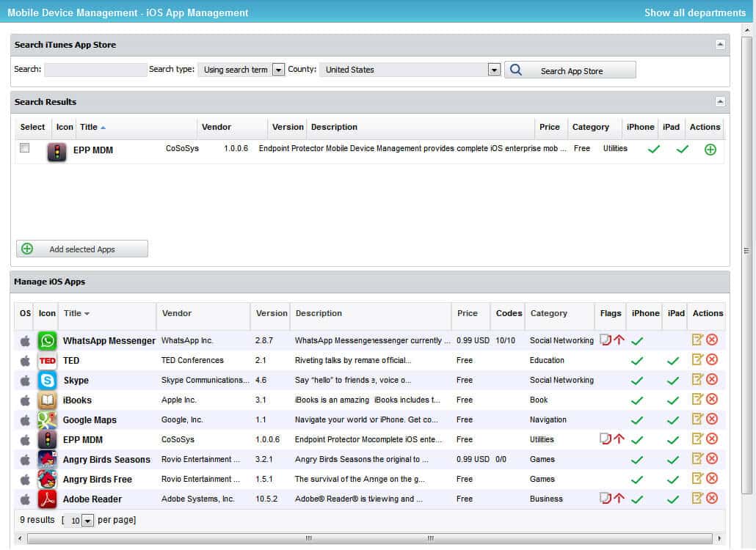The width and height of the screenshot is (756, 550).
Task: Sort managed apps by Flags column
Action: tap(611, 313)
